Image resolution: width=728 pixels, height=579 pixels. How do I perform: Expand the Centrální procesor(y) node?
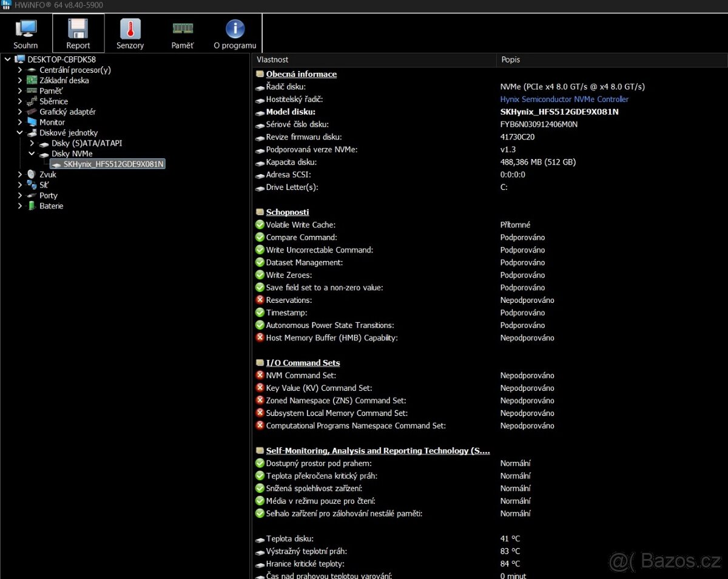point(19,70)
